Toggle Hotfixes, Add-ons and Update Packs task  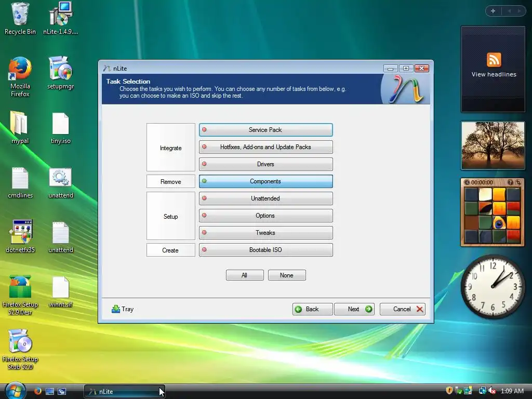coord(265,147)
